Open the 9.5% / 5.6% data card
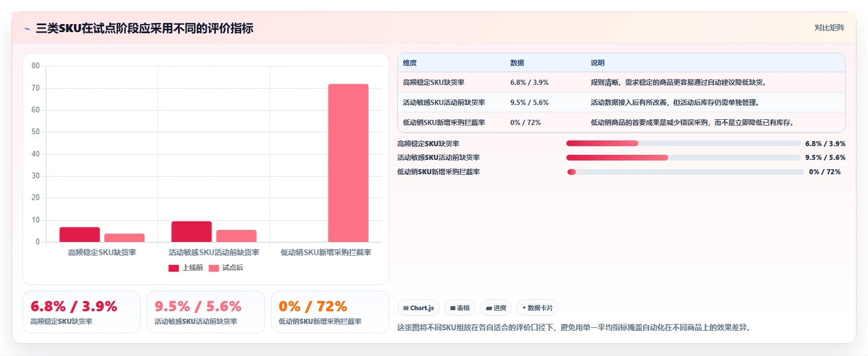 (206, 312)
